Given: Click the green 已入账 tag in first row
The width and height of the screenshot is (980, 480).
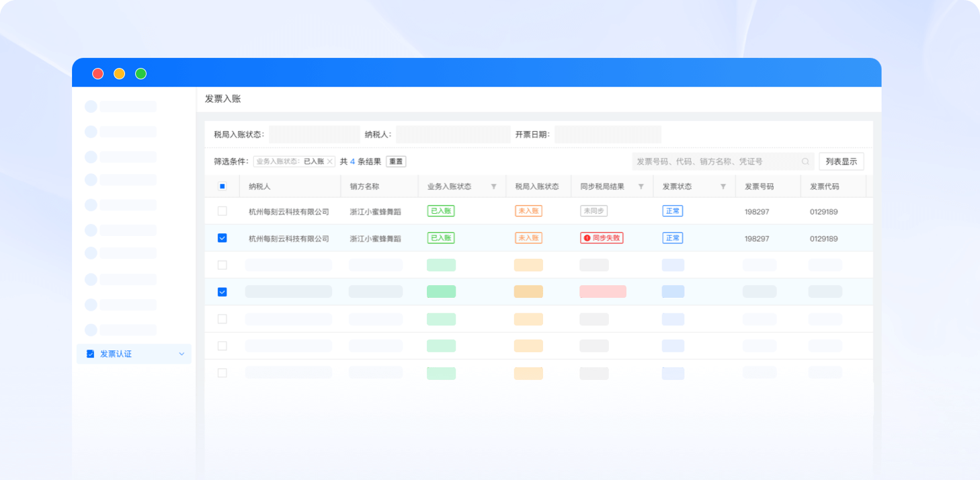Looking at the screenshot, I should (x=441, y=211).
